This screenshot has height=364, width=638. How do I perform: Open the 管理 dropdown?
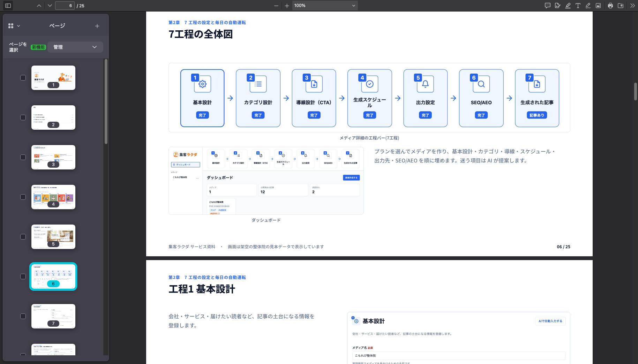click(x=75, y=47)
